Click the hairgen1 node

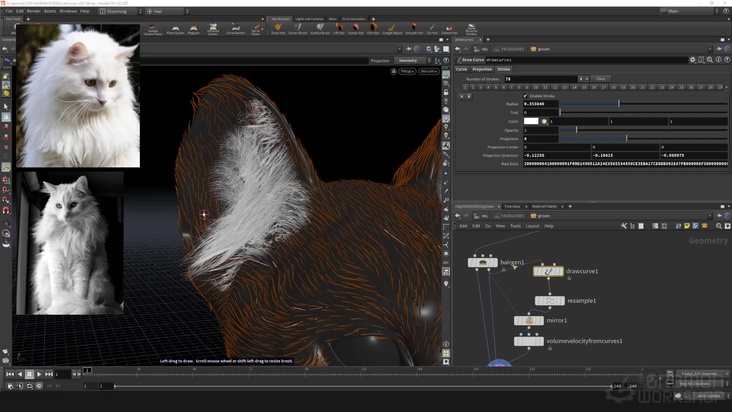pos(483,262)
